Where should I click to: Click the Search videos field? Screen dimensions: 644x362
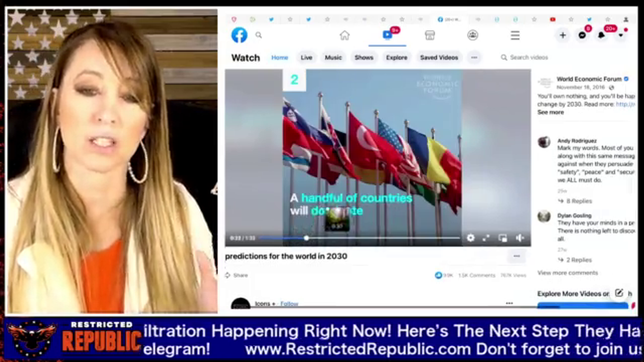(528, 57)
